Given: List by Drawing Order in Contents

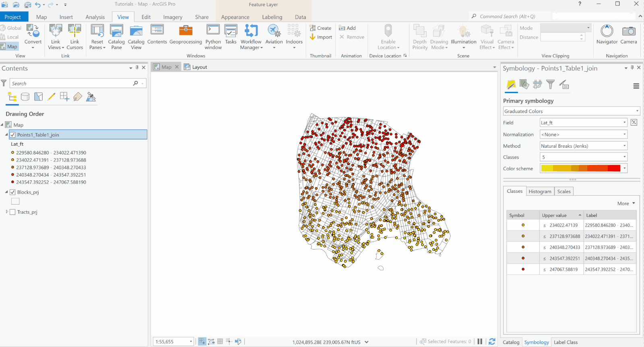Looking at the screenshot, I should pos(12,97).
